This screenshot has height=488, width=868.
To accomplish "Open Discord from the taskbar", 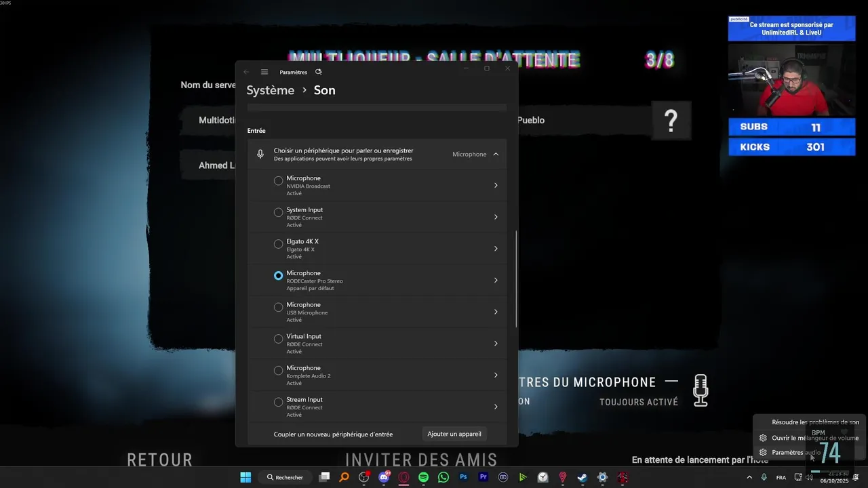I will pyautogui.click(x=384, y=477).
